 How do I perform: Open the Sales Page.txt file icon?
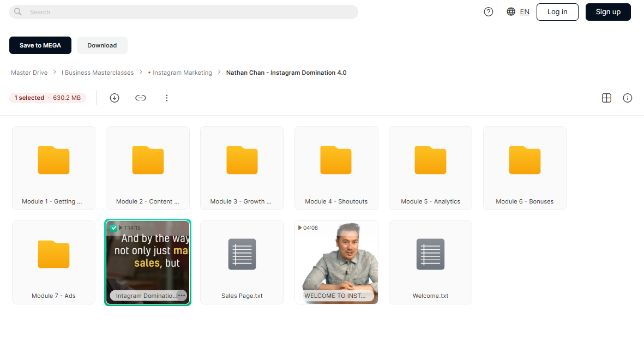(x=242, y=254)
